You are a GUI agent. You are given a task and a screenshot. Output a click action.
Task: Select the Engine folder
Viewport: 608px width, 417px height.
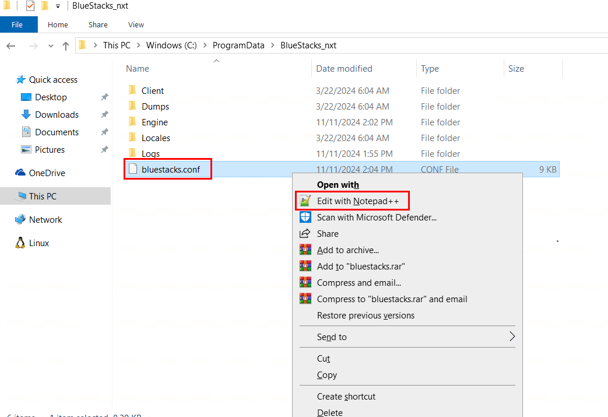[154, 122]
